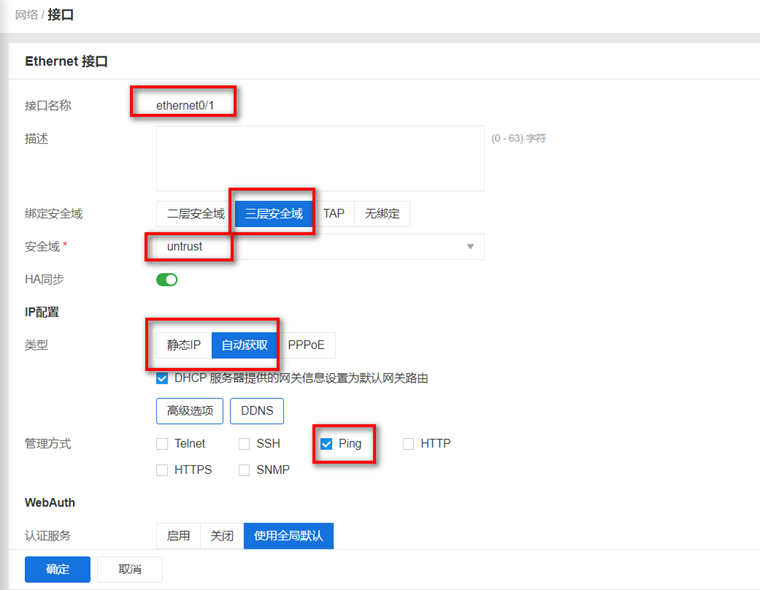This screenshot has height=590, width=760.
Task: Choose the TAP binding option
Action: pos(334,214)
